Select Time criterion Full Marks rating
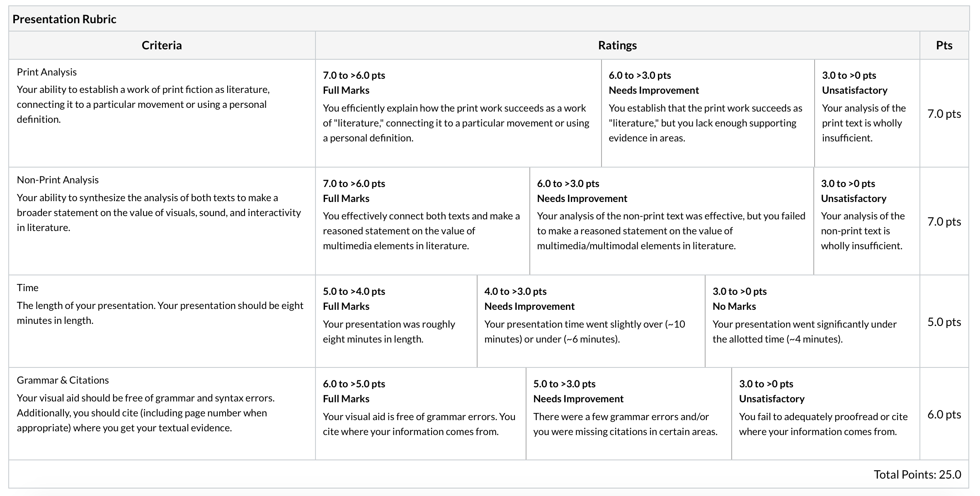 tap(396, 321)
